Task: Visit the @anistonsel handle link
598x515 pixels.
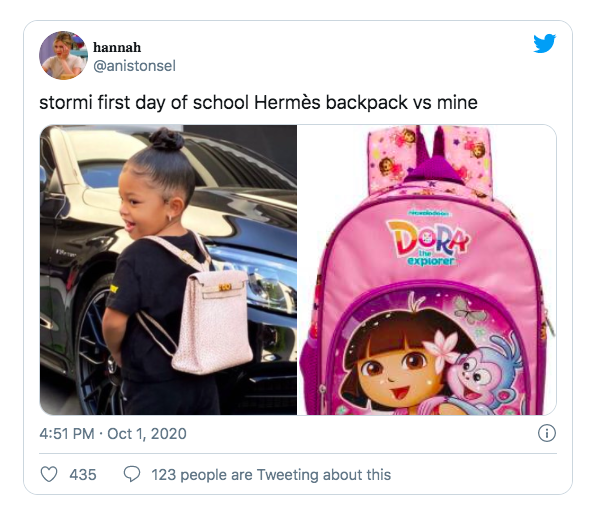Action: pyautogui.click(x=135, y=66)
